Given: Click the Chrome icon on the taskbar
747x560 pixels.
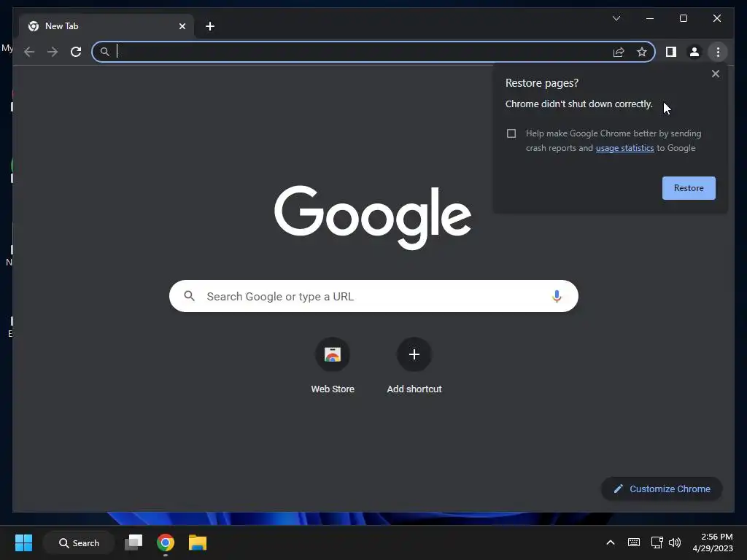Looking at the screenshot, I should click(166, 542).
